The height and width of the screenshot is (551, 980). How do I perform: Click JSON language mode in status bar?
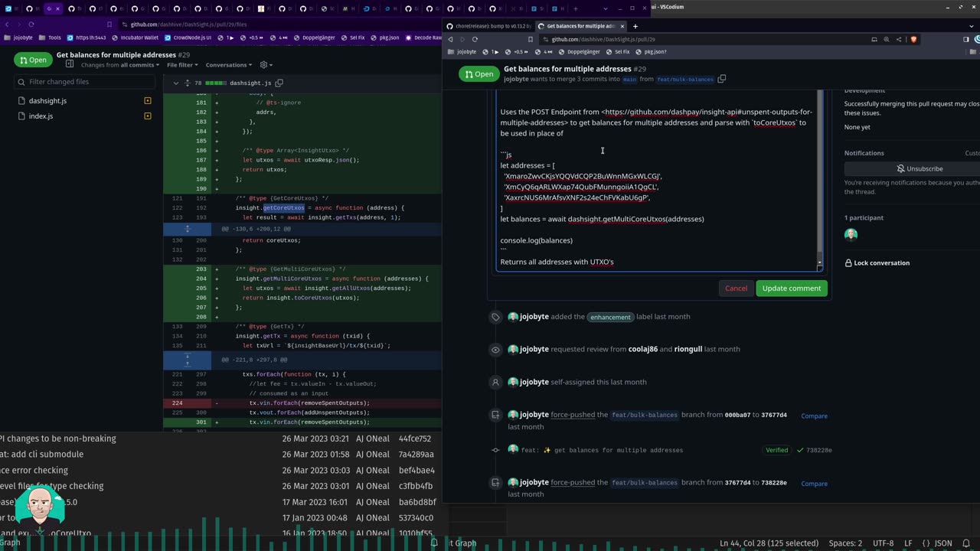coord(938,543)
